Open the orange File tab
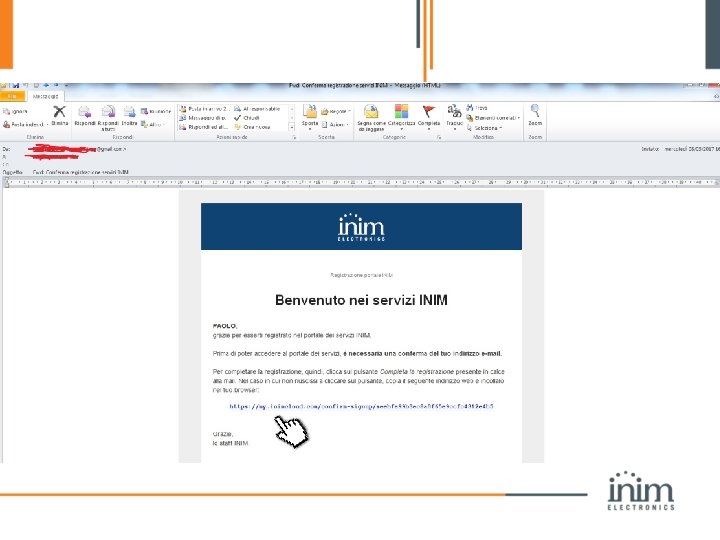The width and height of the screenshot is (720, 540). (x=13, y=96)
